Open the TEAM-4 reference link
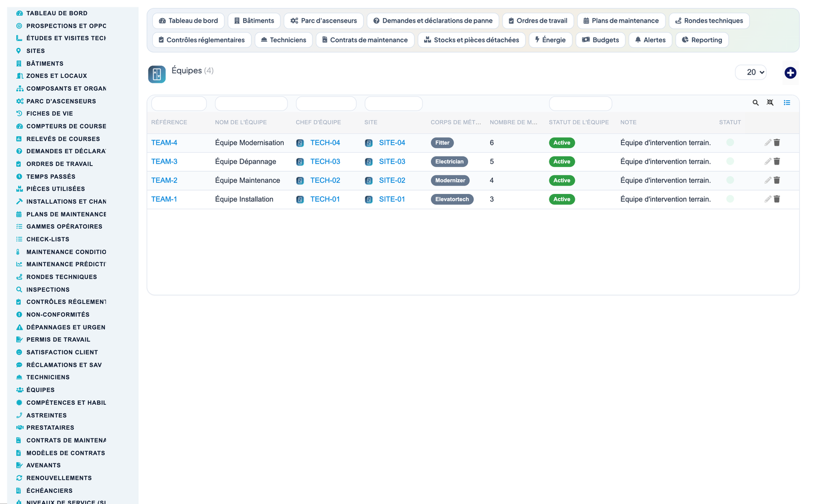The height and width of the screenshot is (504, 815). click(164, 143)
